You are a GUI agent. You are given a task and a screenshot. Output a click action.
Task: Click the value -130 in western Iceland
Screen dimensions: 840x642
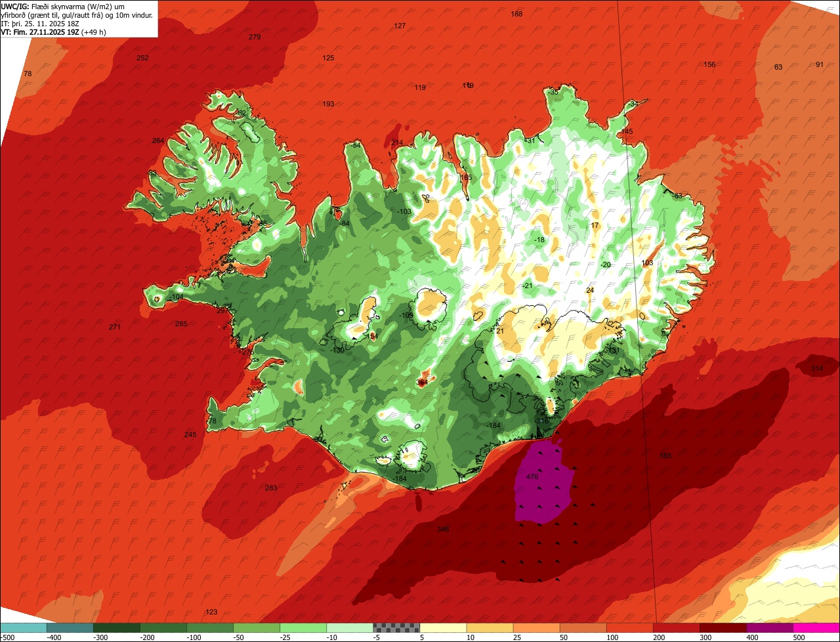click(338, 351)
